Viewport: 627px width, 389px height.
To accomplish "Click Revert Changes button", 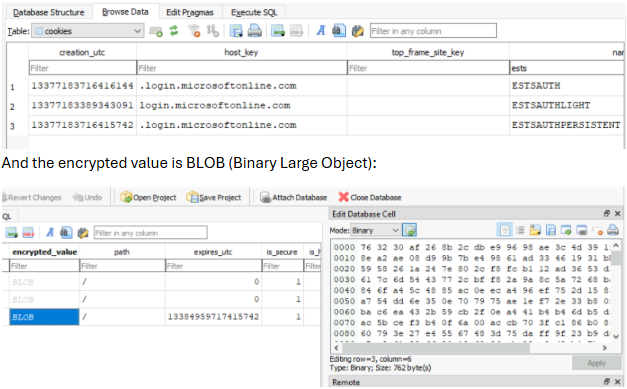I will coord(32,197).
